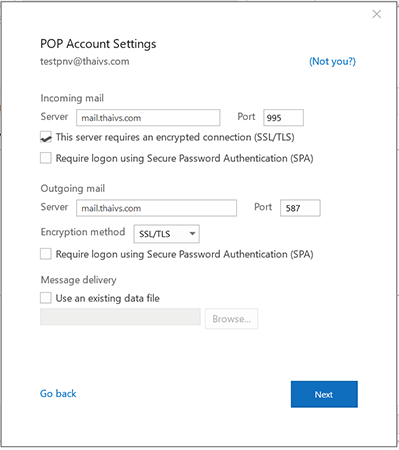Click the incoming mail Port 995 field
This screenshot has width=399, height=450.
coord(283,118)
